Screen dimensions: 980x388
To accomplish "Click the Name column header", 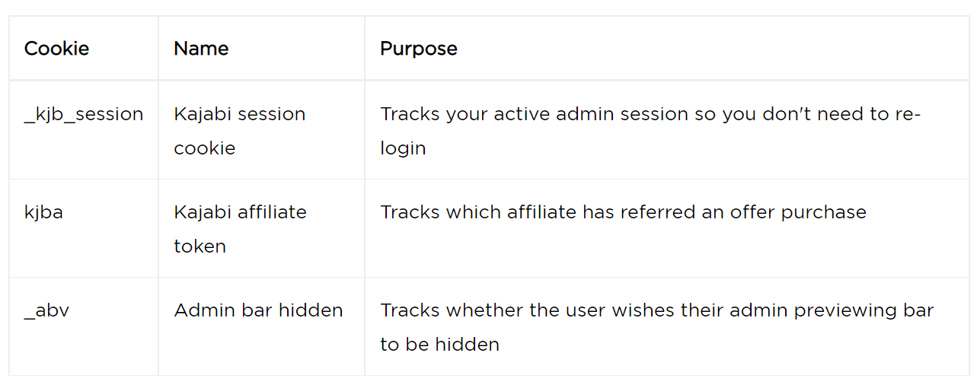I will [201, 49].
